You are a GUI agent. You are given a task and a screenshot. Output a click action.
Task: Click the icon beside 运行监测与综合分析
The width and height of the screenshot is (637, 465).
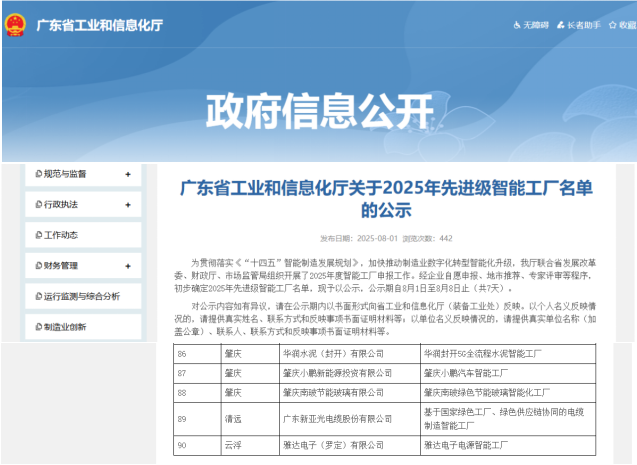point(37,297)
